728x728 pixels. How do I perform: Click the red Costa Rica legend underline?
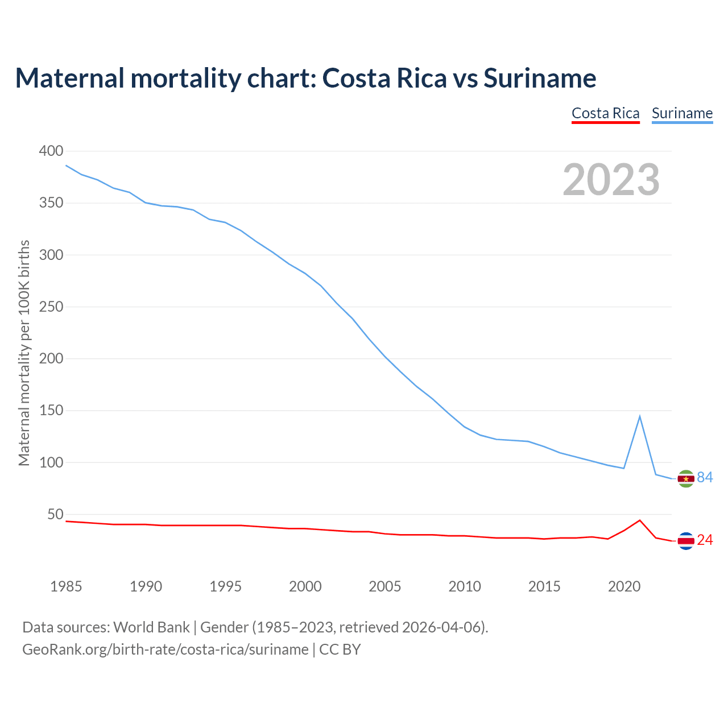(x=605, y=122)
